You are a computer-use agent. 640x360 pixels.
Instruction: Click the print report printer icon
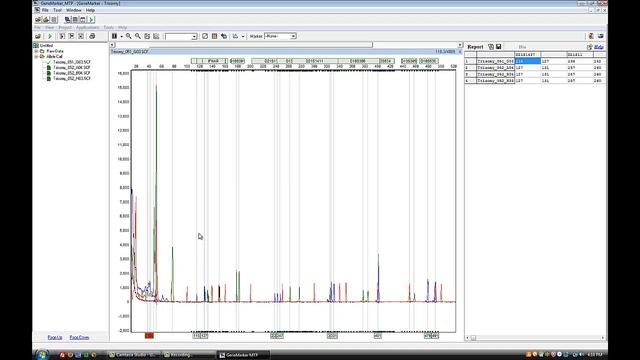coord(92,36)
